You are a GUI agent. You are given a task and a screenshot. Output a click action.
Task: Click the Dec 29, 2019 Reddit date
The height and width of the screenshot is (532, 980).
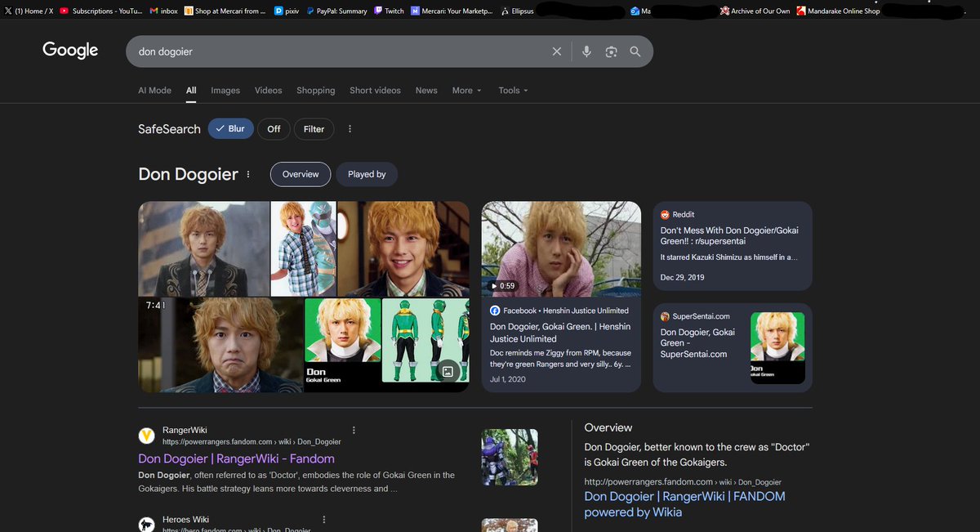coord(682,277)
